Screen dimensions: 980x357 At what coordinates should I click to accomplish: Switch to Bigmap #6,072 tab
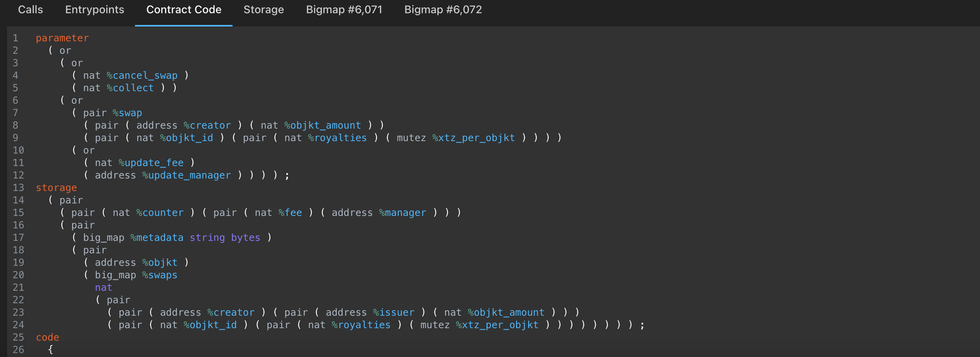coord(443,10)
